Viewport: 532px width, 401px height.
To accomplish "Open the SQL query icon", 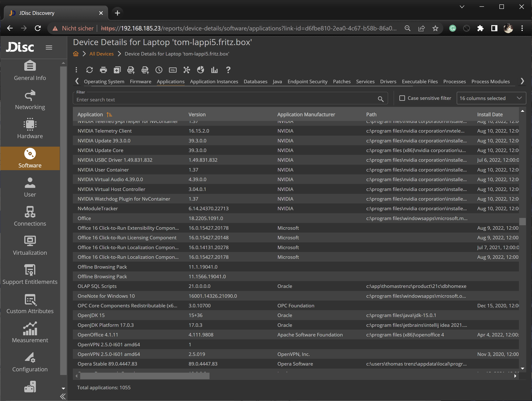I will (x=173, y=70).
